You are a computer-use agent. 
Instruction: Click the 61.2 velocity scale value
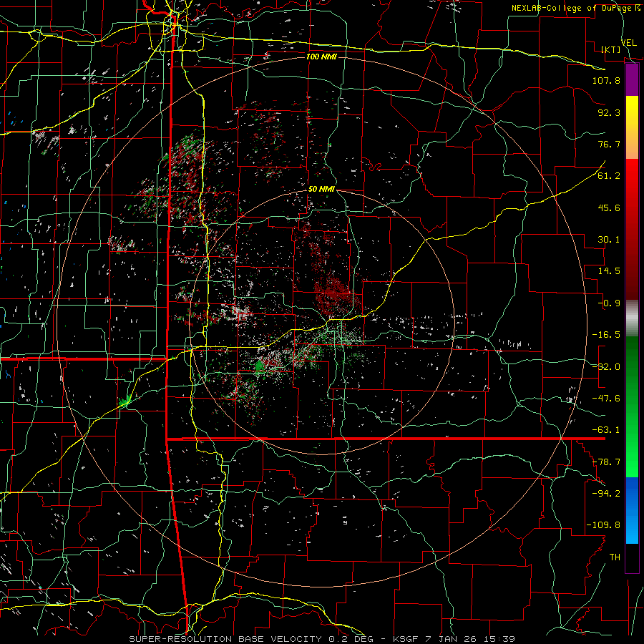coord(609,176)
